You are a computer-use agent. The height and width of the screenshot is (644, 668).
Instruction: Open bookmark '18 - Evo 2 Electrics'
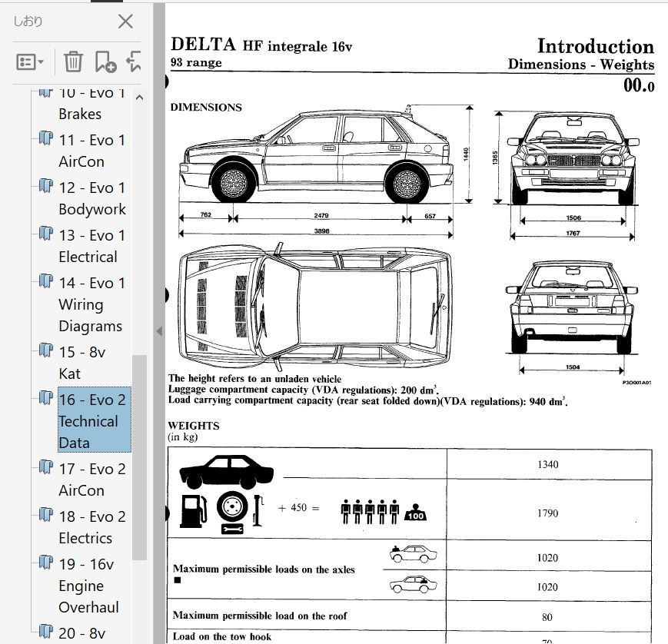(x=92, y=527)
